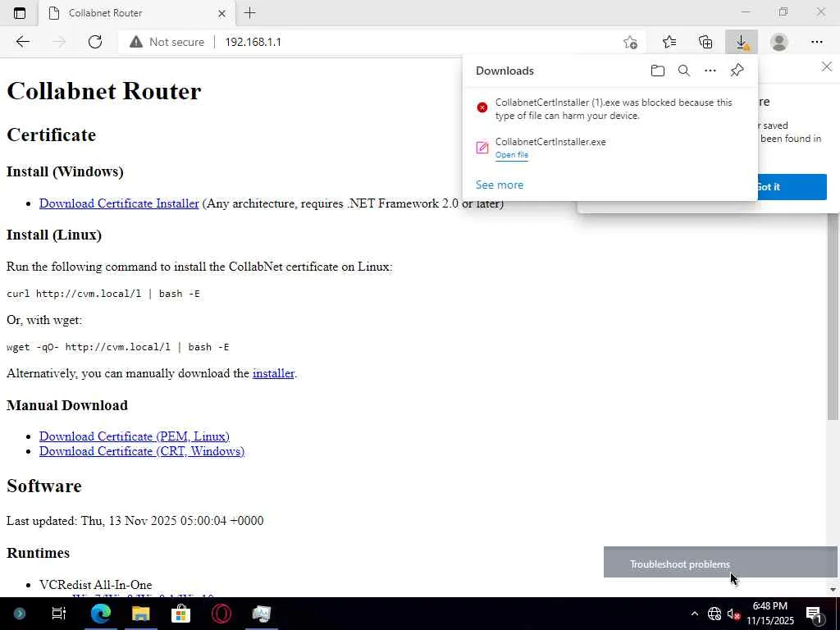
Task: Refresh the Collabnet Router page
Action: pos(95,42)
